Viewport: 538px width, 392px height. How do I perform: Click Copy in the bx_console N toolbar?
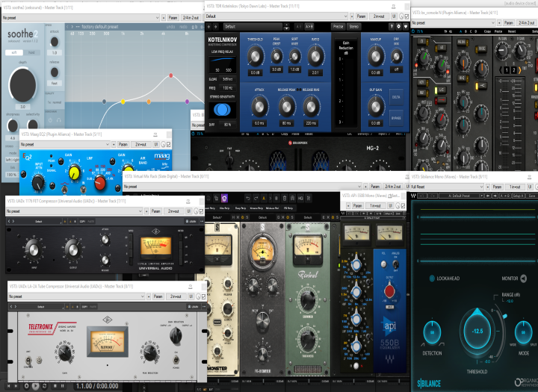point(487,31)
